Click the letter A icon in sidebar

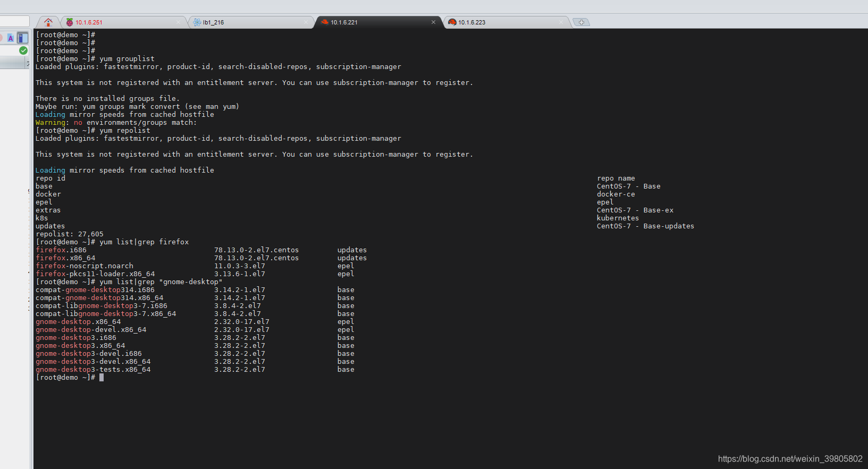point(10,38)
